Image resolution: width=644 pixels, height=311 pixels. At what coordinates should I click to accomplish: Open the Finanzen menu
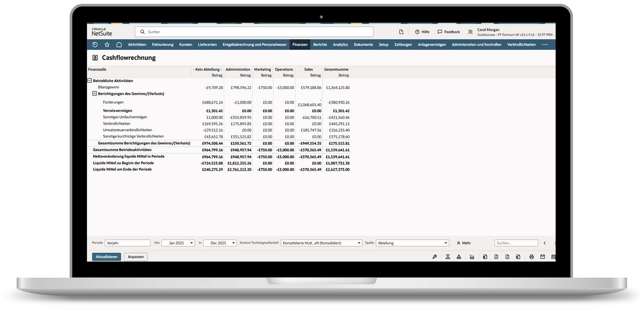[300, 44]
